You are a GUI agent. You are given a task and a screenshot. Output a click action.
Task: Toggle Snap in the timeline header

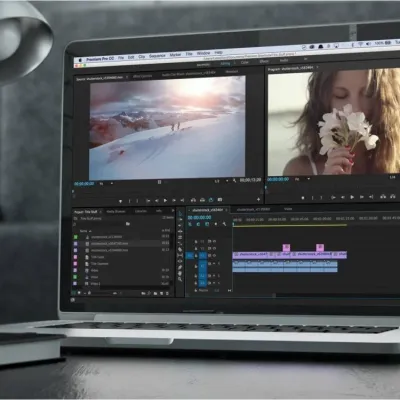198,224
